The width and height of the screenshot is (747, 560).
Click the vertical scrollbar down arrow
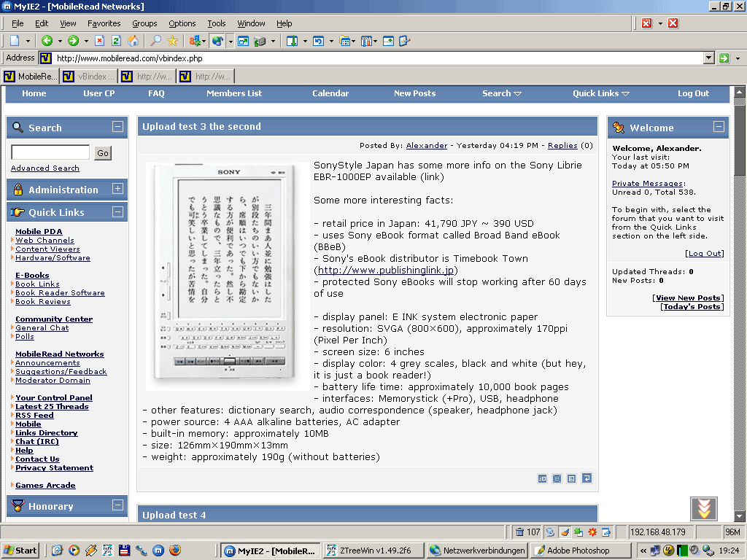(740, 516)
